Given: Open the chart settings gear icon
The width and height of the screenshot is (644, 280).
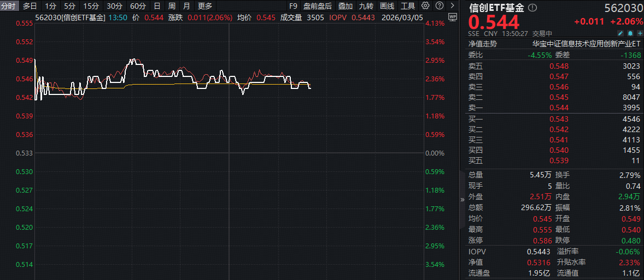Looking at the screenshot, I should click(x=426, y=6).
